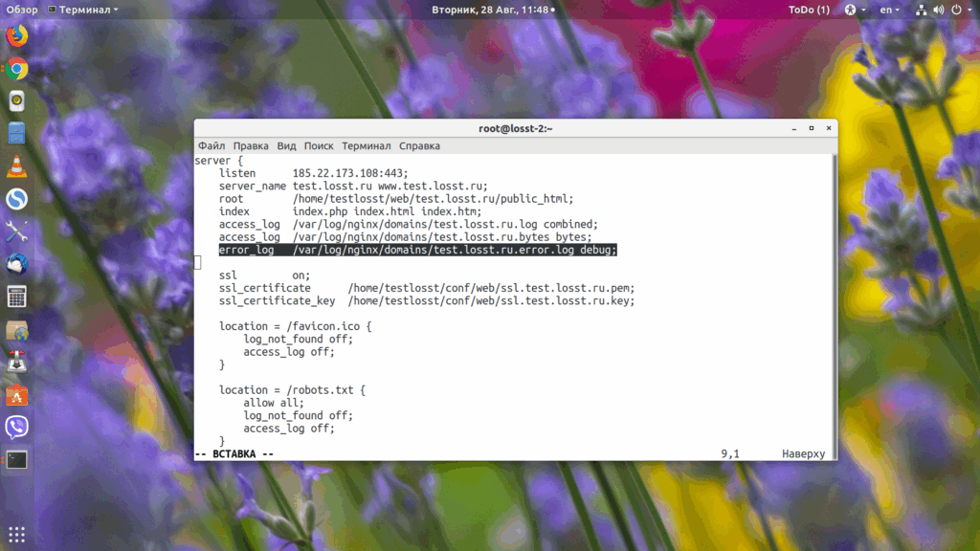Open the wrench and screwdriver tools icon
Image resolution: width=980 pixels, height=551 pixels.
17,231
